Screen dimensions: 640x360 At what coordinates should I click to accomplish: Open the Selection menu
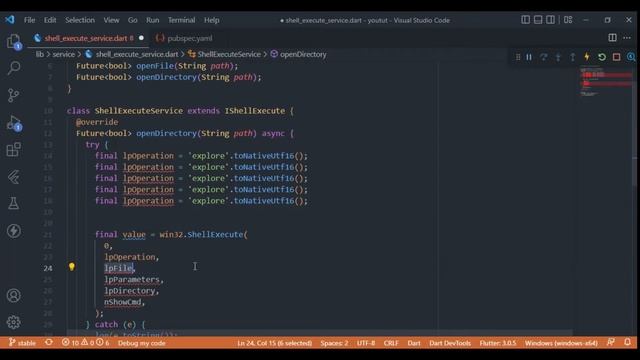tap(80, 20)
